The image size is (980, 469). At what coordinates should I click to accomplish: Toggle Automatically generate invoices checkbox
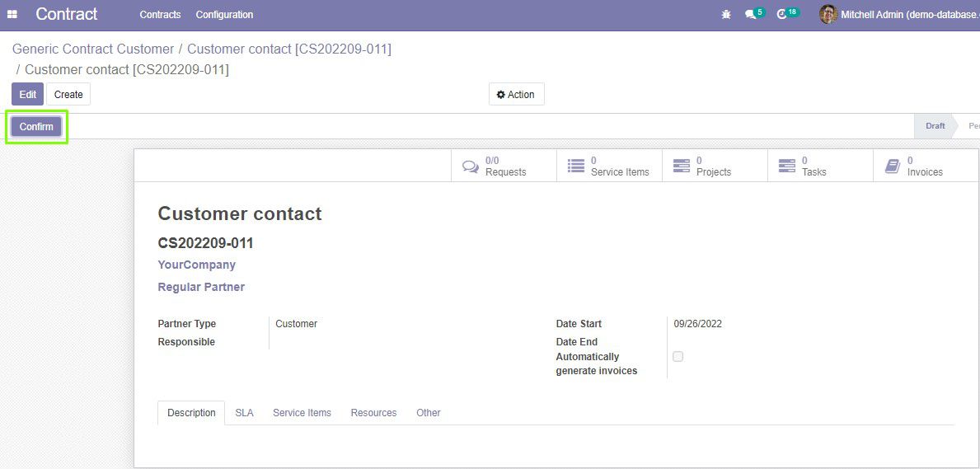pos(678,356)
